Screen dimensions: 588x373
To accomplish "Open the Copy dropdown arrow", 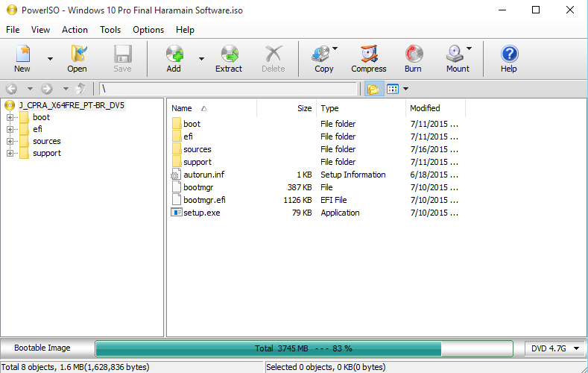I will [335, 48].
